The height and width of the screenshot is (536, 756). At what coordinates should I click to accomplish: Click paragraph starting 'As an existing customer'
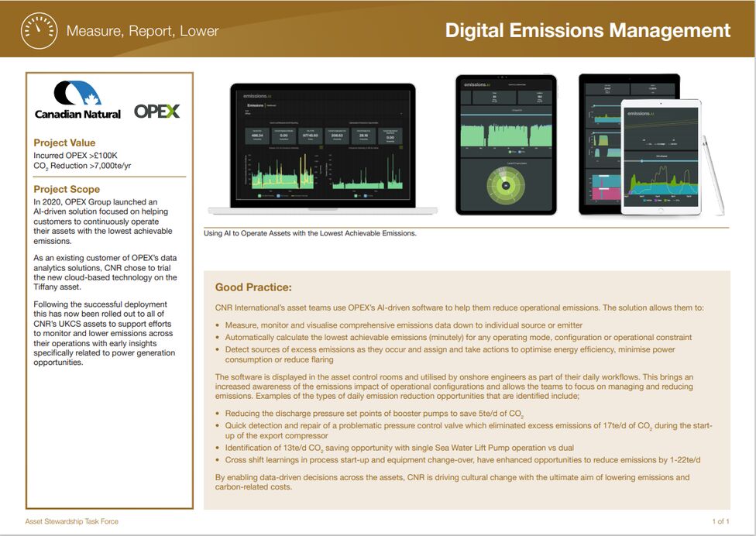pos(105,273)
